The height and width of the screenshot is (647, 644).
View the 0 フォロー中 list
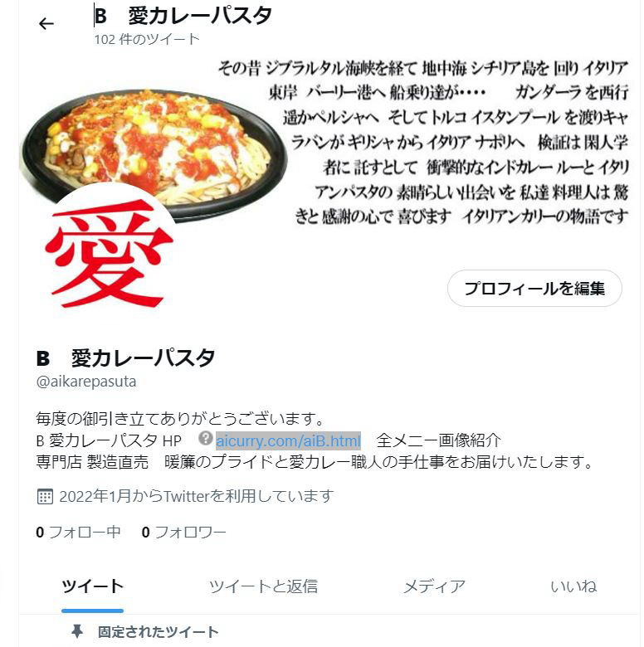pyautogui.click(x=79, y=533)
